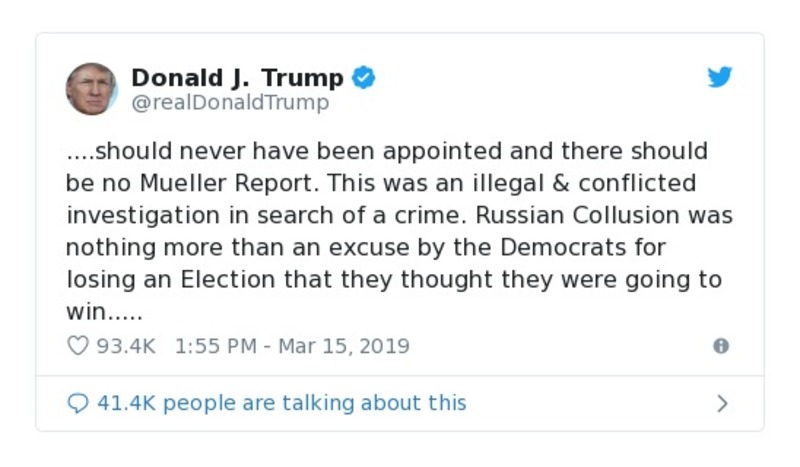This screenshot has width=800, height=467.
Task: Click the "Mar 15, 2019" date
Action: pyautogui.click(x=344, y=346)
